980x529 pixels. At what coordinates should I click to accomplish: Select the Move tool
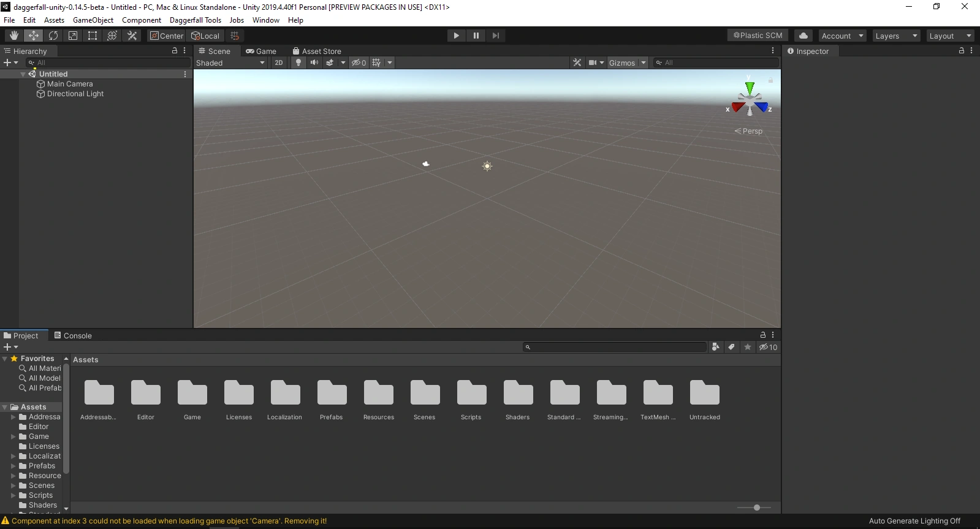pos(34,36)
